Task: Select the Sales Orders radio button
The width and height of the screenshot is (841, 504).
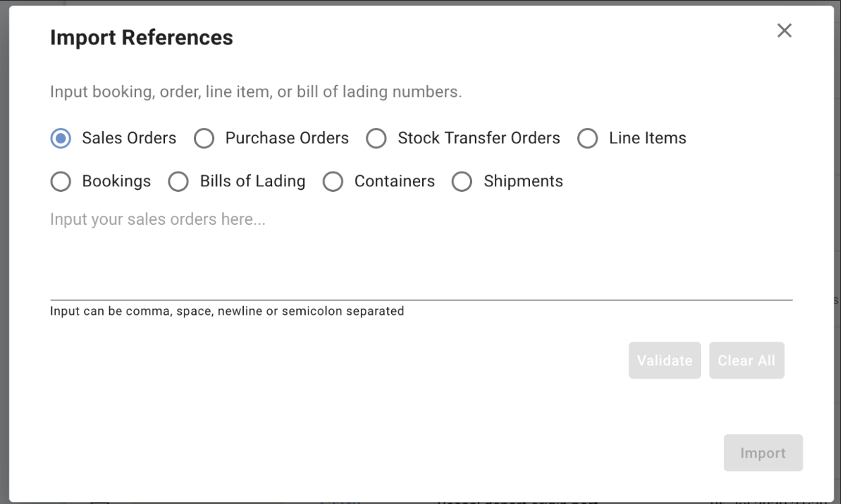Action: tap(61, 139)
